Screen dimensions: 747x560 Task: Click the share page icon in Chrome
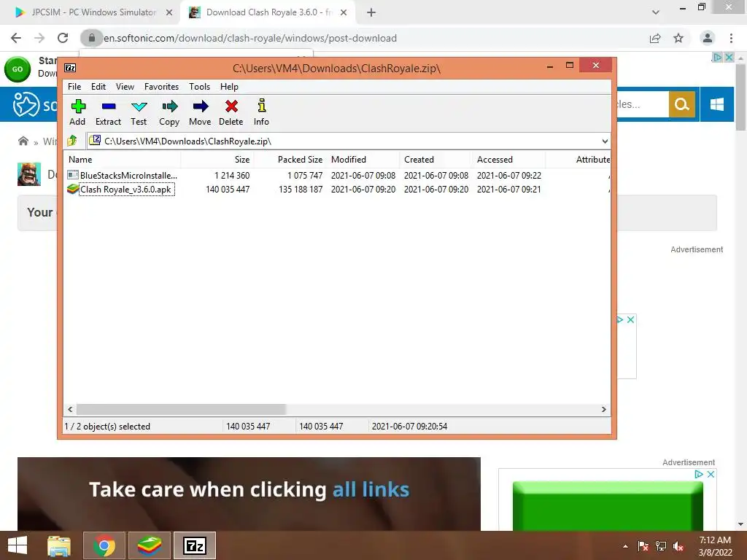[x=655, y=38]
